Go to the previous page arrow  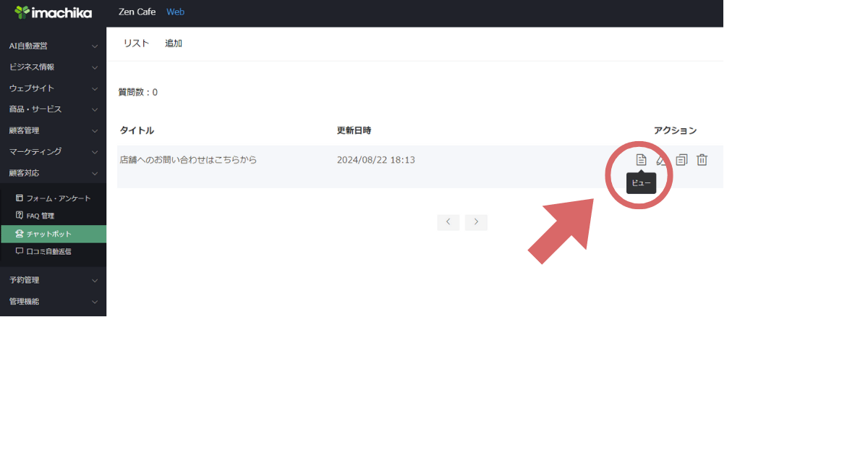tap(448, 222)
